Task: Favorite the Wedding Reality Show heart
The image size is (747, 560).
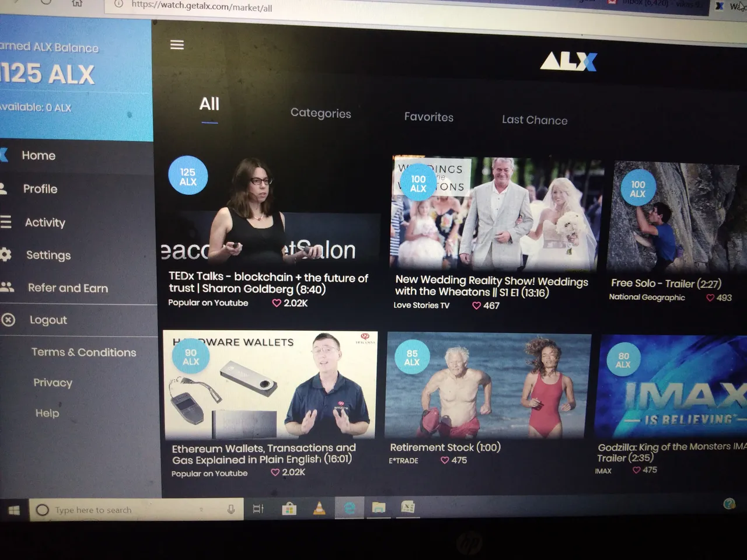Action: [x=476, y=305]
